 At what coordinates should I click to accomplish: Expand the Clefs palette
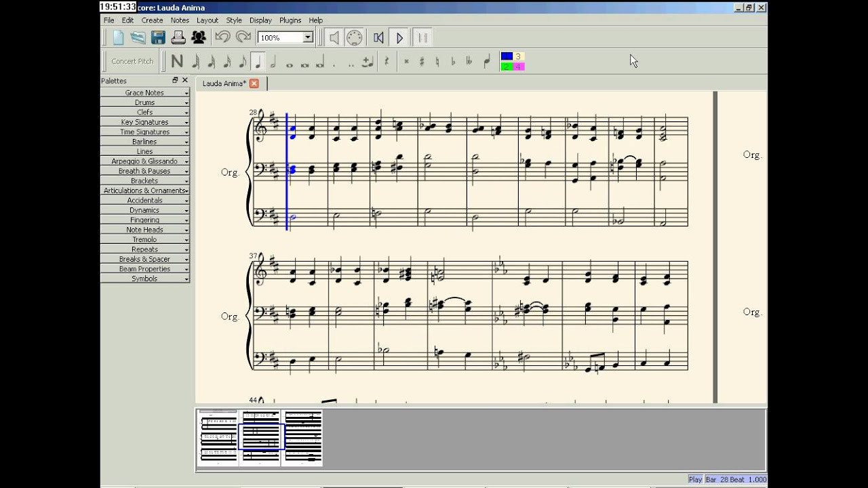coord(144,113)
